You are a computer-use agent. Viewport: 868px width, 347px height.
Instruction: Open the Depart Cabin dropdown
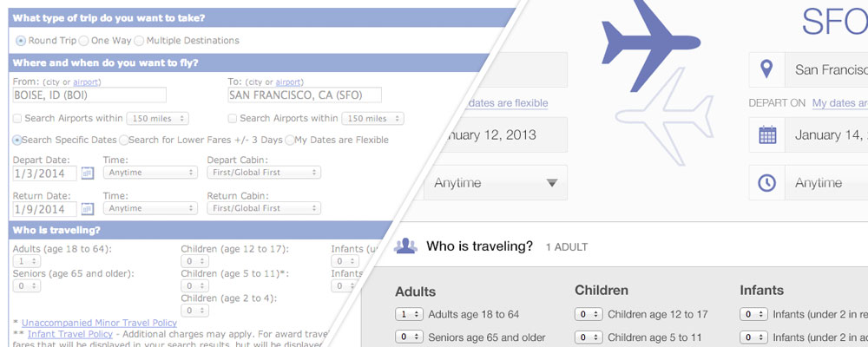pos(264,173)
